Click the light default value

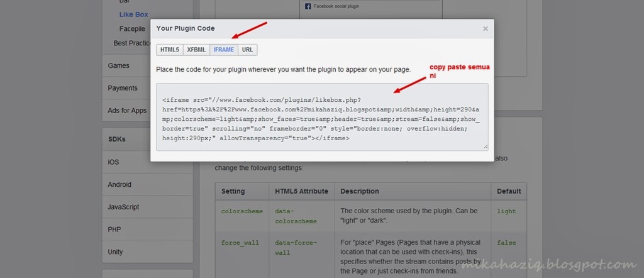coord(506,211)
